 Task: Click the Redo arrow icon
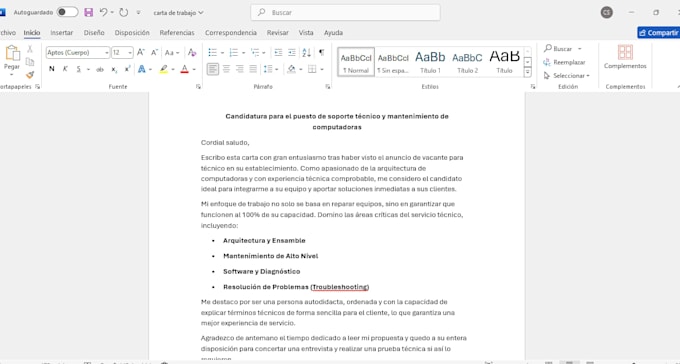point(124,13)
